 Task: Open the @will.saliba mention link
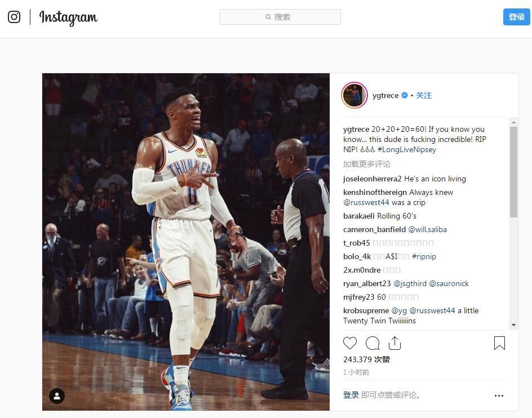428,230
